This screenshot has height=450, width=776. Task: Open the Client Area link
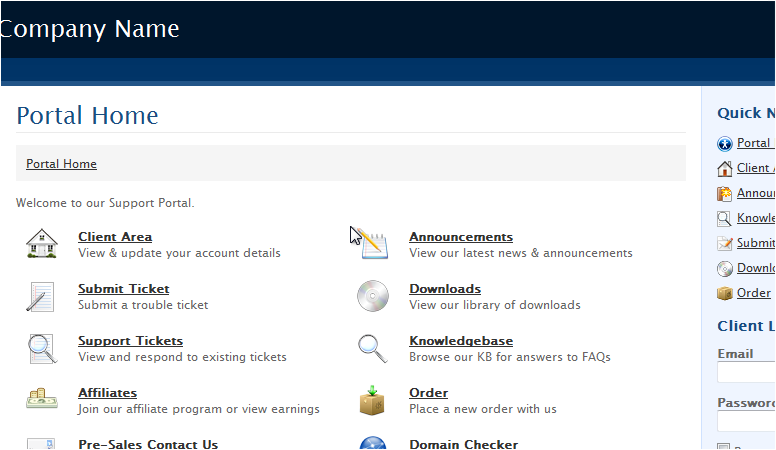115,237
